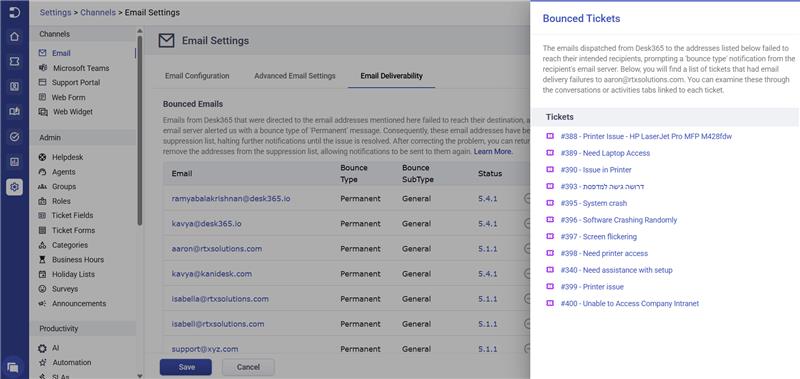Click the Channels breadcrumb link

[x=98, y=12]
